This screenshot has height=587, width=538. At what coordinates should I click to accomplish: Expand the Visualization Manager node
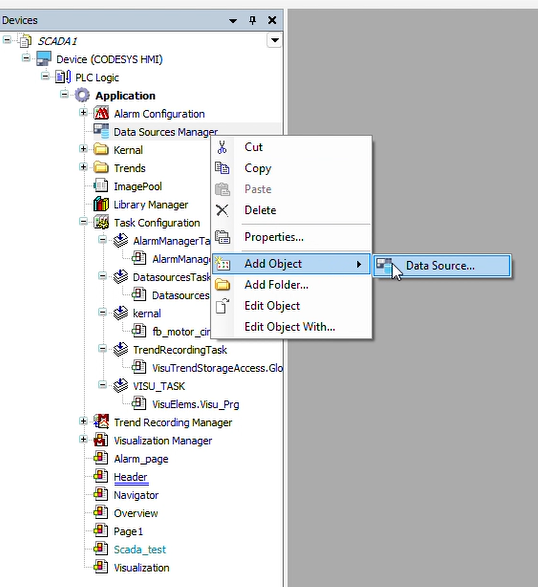click(83, 439)
